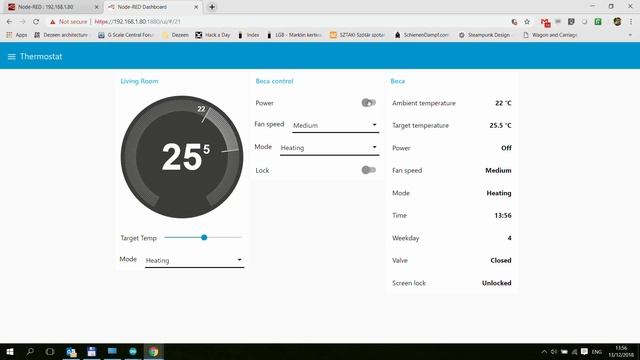The height and width of the screenshot is (360, 640).
Task: Click the Chrome icon on the taskbar
Action: [153, 351]
